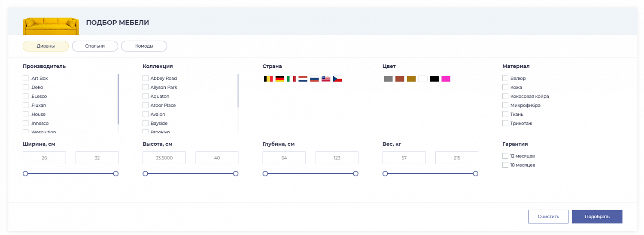Click the Глубина minimum field showing 64
The image size is (644, 235).
click(x=284, y=158)
